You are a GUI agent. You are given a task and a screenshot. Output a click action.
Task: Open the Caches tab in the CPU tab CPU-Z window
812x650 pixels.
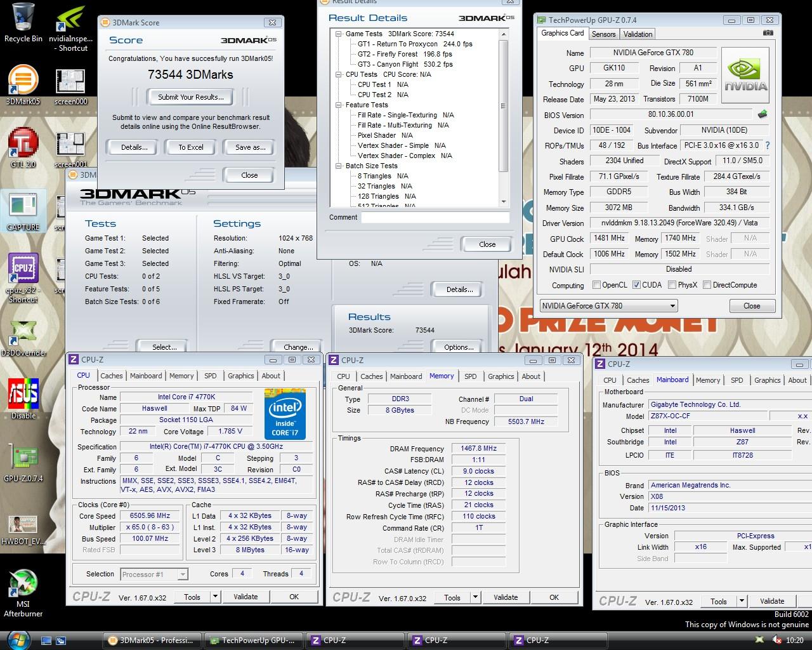tap(112, 376)
